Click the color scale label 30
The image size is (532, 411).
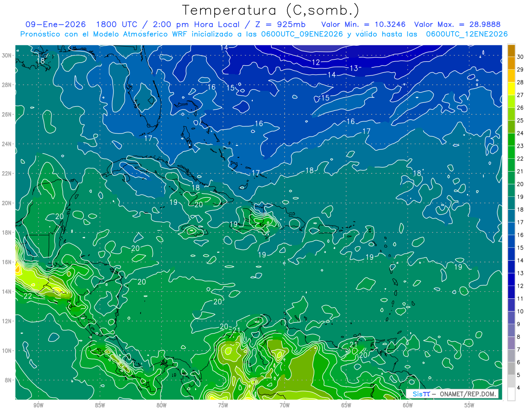[x=520, y=57]
